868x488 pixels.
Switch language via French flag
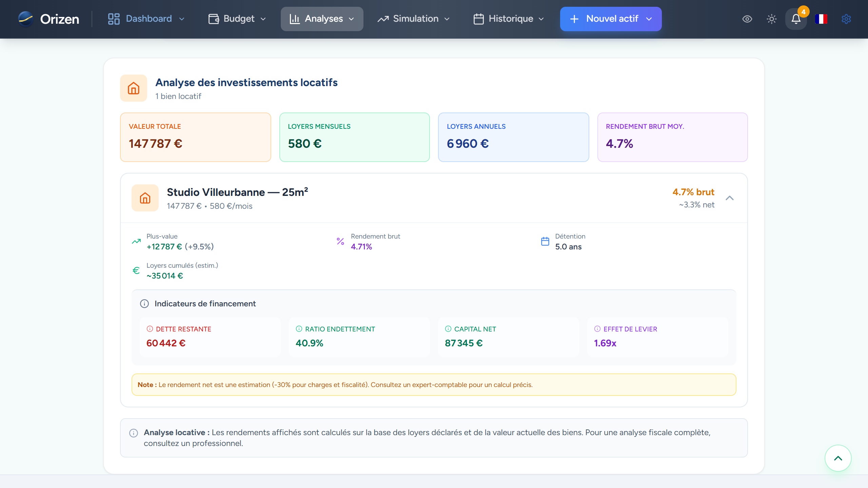(821, 19)
